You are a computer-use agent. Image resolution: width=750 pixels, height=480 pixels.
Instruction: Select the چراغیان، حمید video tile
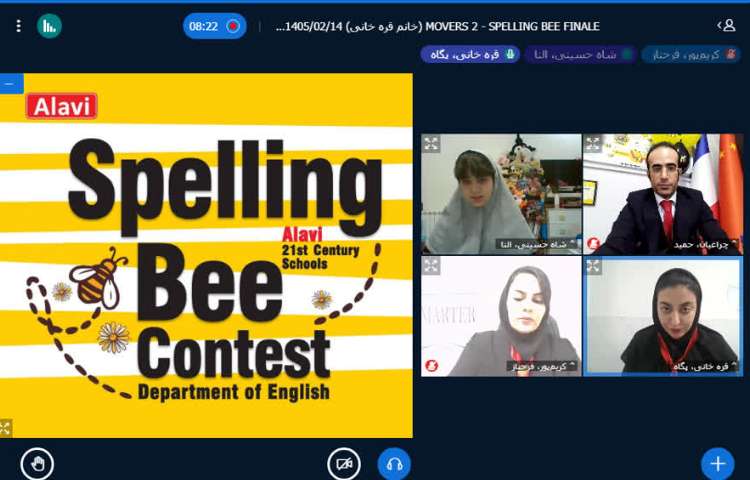(663, 194)
